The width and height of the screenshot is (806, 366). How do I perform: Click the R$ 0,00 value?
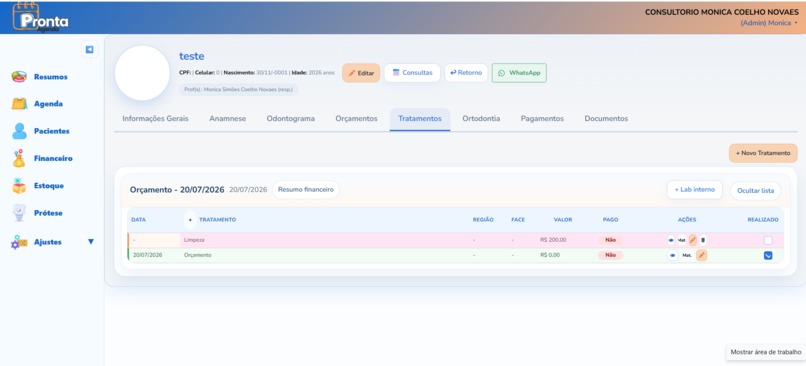click(551, 255)
